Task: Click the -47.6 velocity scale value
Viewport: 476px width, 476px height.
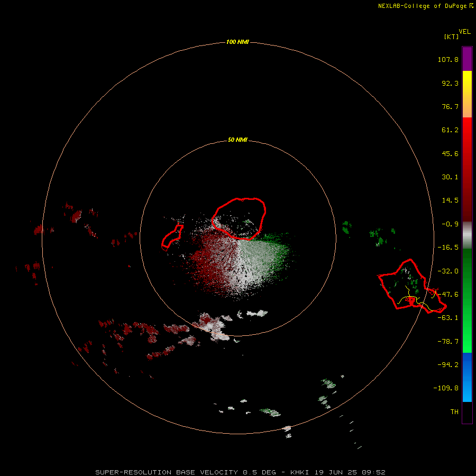Action: click(448, 295)
